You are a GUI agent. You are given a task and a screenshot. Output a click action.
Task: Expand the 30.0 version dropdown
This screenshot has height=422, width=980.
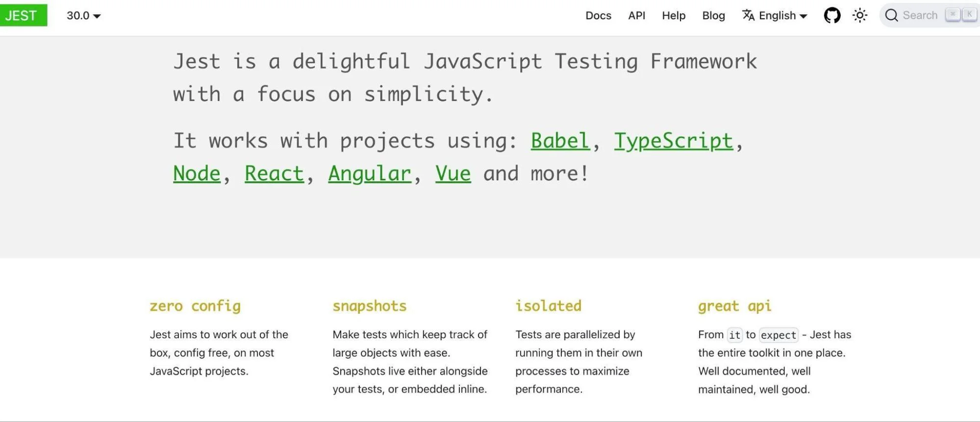tap(84, 16)
